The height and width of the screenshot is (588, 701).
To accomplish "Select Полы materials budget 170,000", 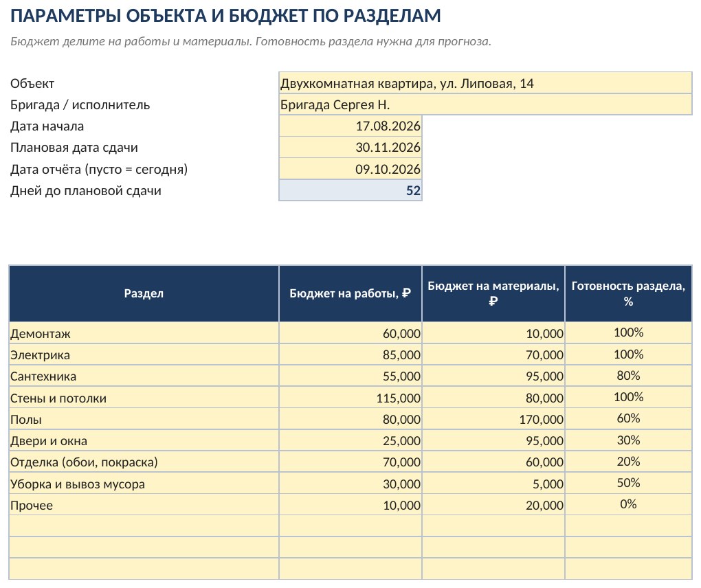I will 493,419.
